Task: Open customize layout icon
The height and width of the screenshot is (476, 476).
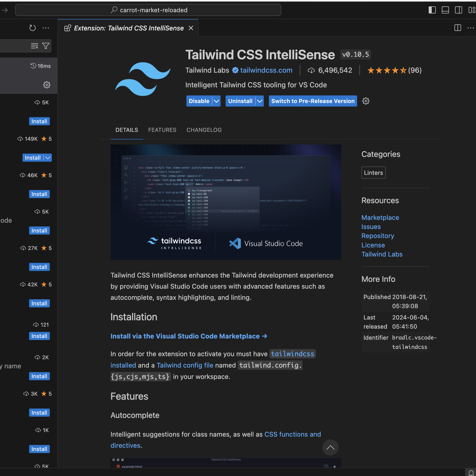Action: point(472,10)
